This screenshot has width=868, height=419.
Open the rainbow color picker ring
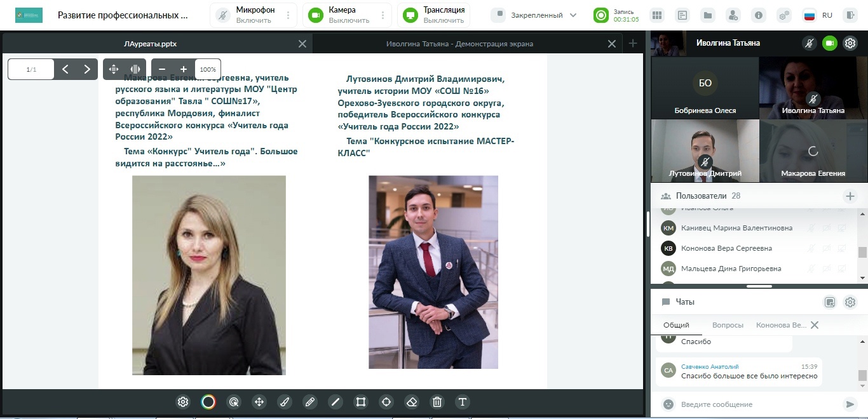pos(208,402)
